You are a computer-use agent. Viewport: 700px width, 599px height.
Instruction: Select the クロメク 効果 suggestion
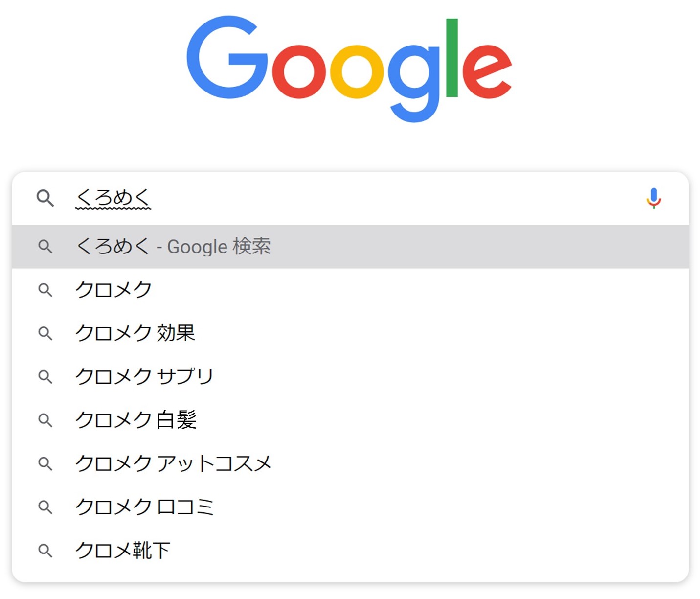[x=350, y=333]
